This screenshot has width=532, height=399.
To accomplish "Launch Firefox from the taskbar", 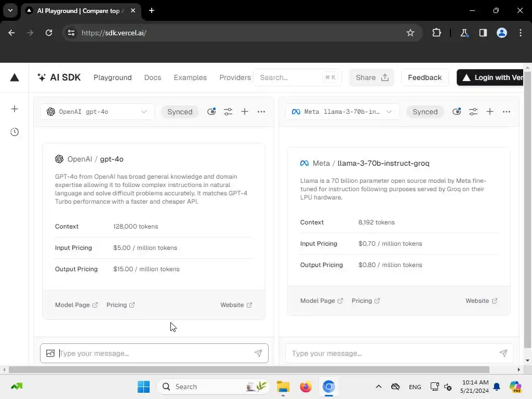I will 305,387.
